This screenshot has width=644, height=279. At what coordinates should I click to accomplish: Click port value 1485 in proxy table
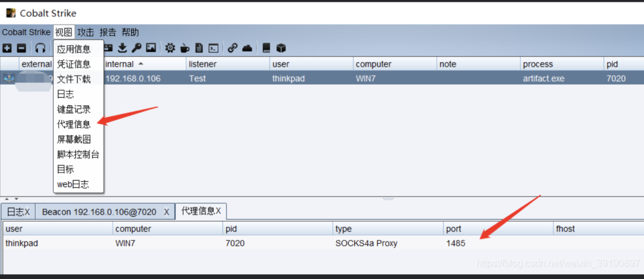456,243
